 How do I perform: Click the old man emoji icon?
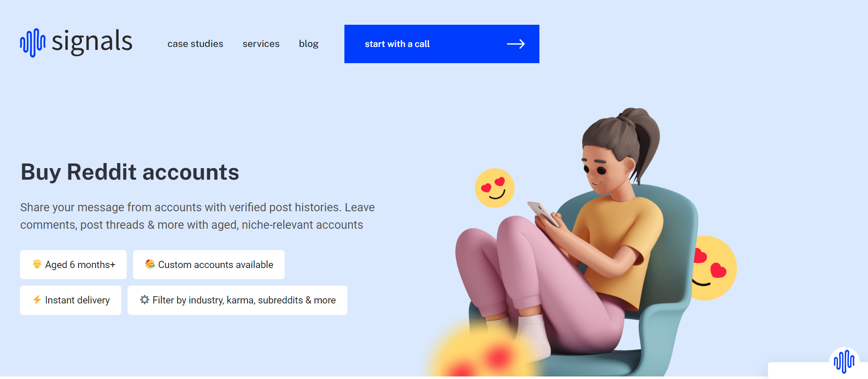pyautogui.click(x=37, y=264)
